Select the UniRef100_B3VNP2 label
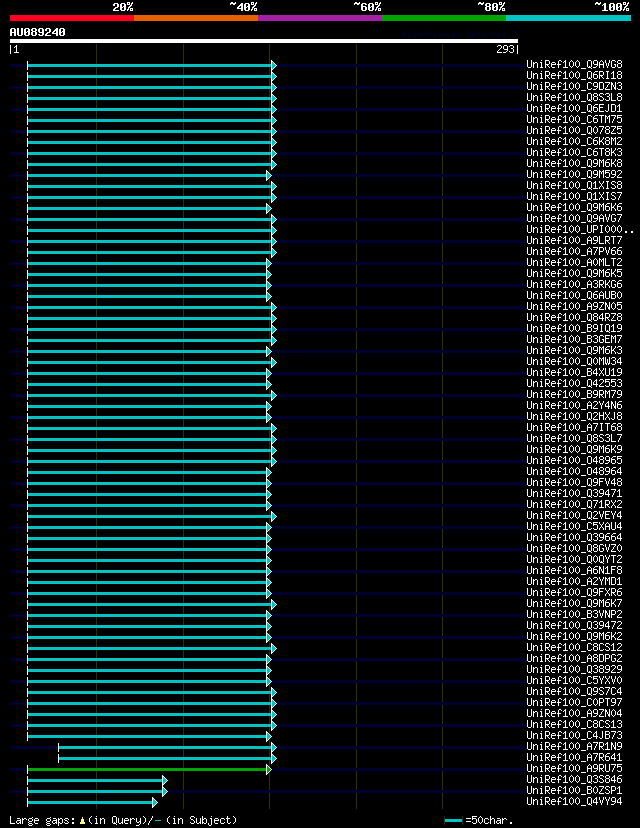Viewport: 640px width, 828px height. pyautogui.click(x=575, y=614)
